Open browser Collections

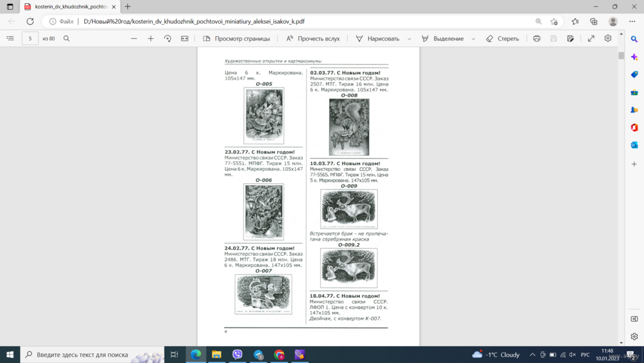[x=594, y=21]
